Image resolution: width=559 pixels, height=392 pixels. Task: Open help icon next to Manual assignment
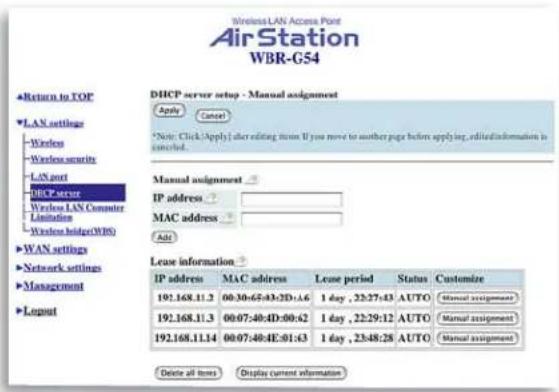[252, 180]
